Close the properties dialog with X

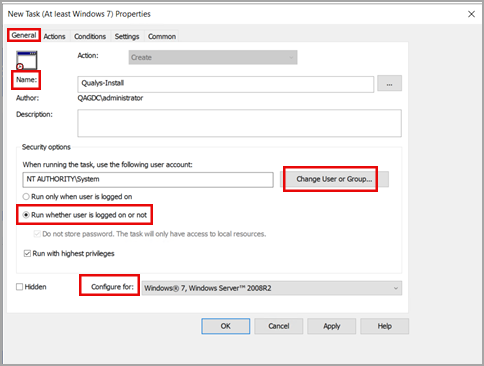471,14
